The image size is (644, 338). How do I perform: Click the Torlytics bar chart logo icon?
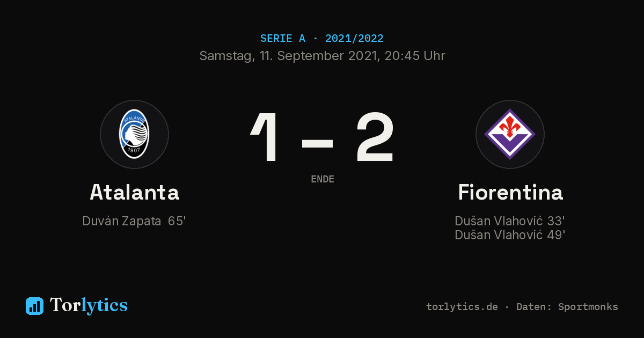(34, 306)
